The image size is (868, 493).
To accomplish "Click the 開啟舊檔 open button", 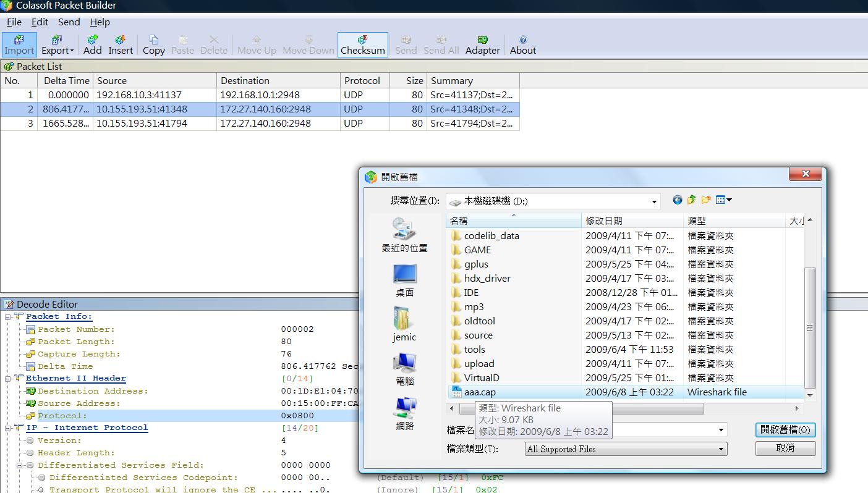I will coord(785,429).
